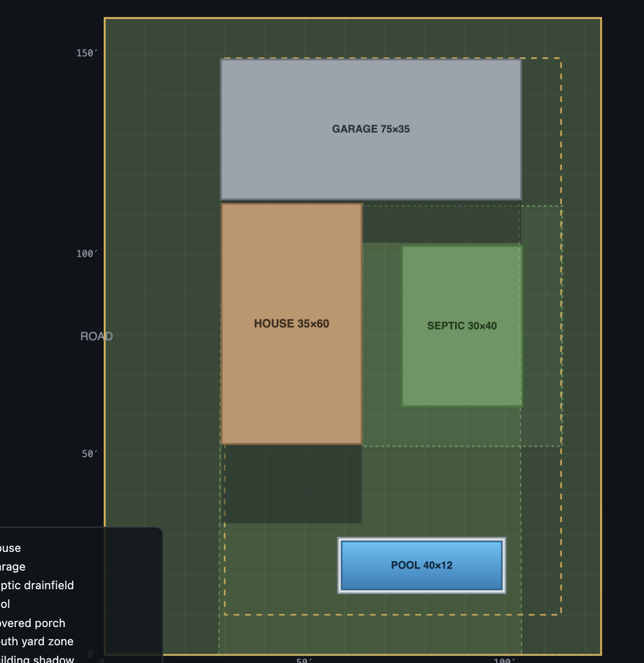Click the ROAD label at lot edge
Image resolution: width=644 pixels, height=663 pixels.
97,336
